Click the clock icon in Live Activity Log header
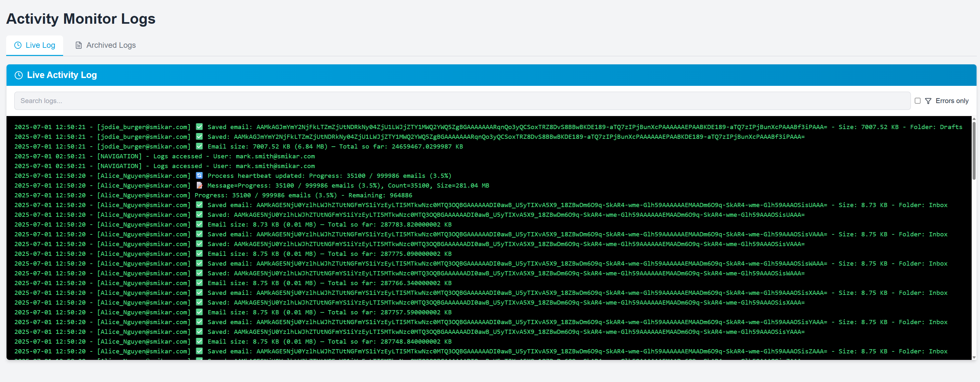The width and height of the screenshot is (980, 382). pos(19,75)
